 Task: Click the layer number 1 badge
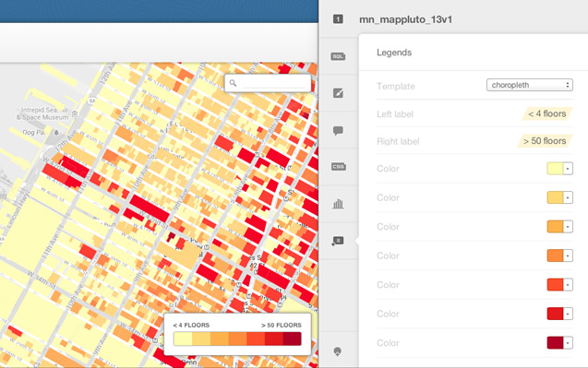click(x=338, y=19)
